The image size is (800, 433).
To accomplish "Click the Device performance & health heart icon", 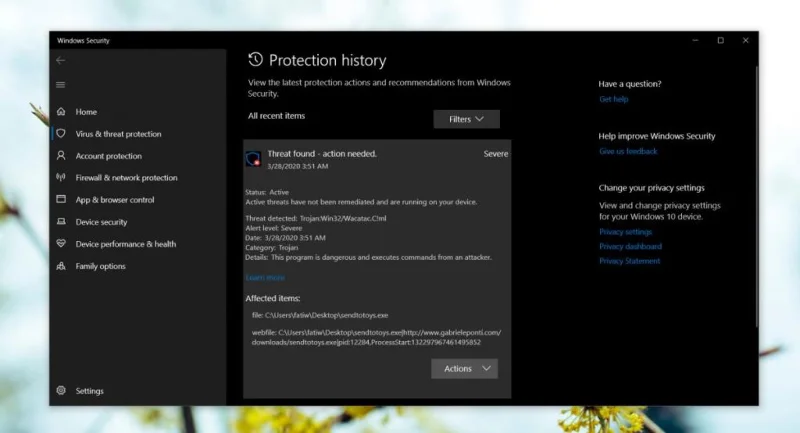I will pyautogui.click(x=61, y=244).
